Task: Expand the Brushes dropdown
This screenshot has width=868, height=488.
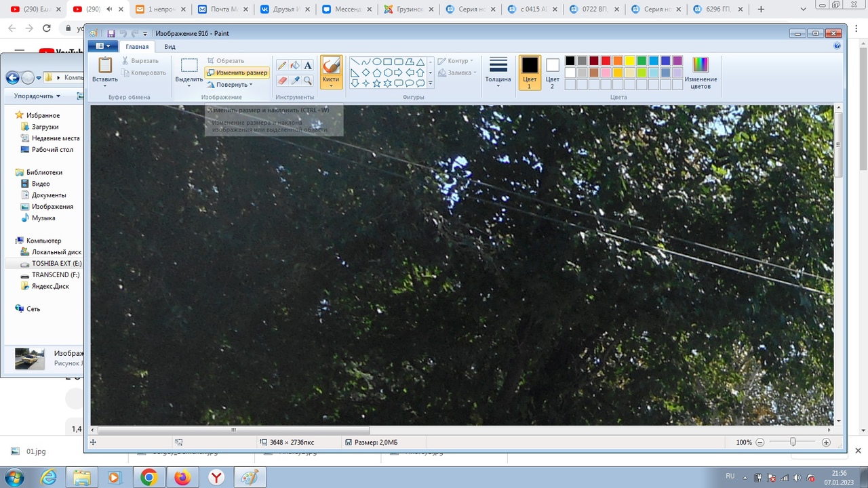Action: [331, 84]
